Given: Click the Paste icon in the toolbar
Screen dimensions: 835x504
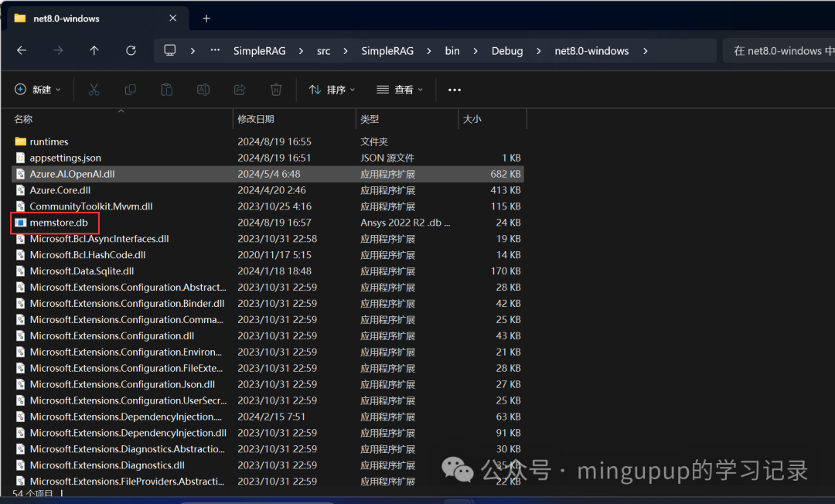Looking at the screenshot, I should click(166, 89).
